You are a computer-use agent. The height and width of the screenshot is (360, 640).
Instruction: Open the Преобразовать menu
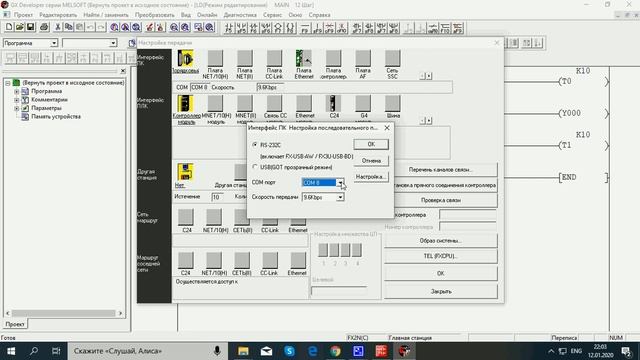click(x=155, y=15)
